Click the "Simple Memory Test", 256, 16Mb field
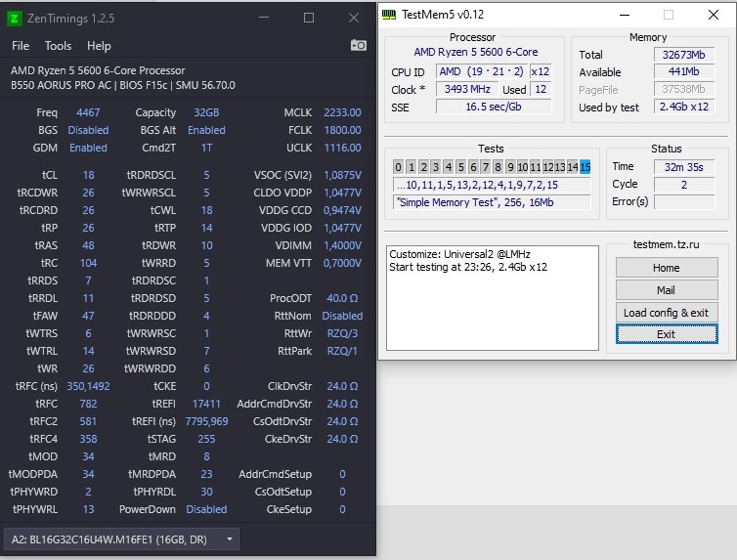The width and height of the screenshot is (737, 560). (492, 202)
